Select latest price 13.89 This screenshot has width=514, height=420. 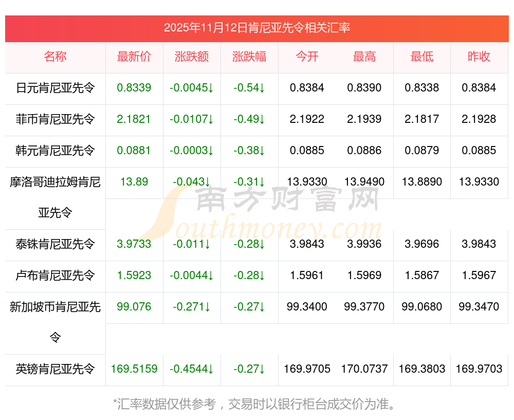(134, 181)
